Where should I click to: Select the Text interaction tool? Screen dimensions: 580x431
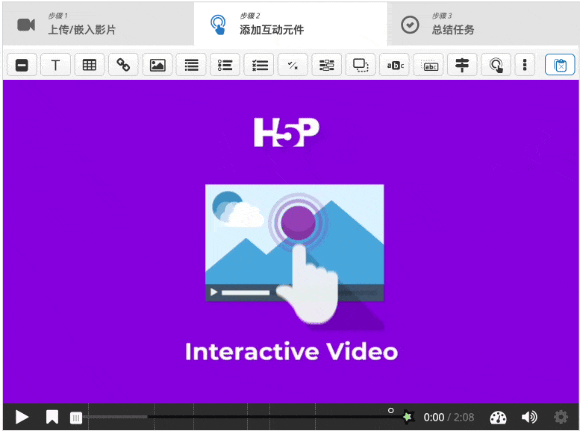(55, 65)
